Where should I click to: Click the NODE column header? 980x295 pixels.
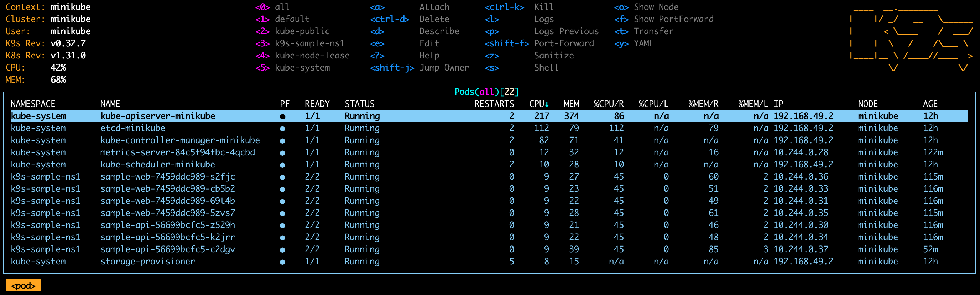tap(868, 104)
